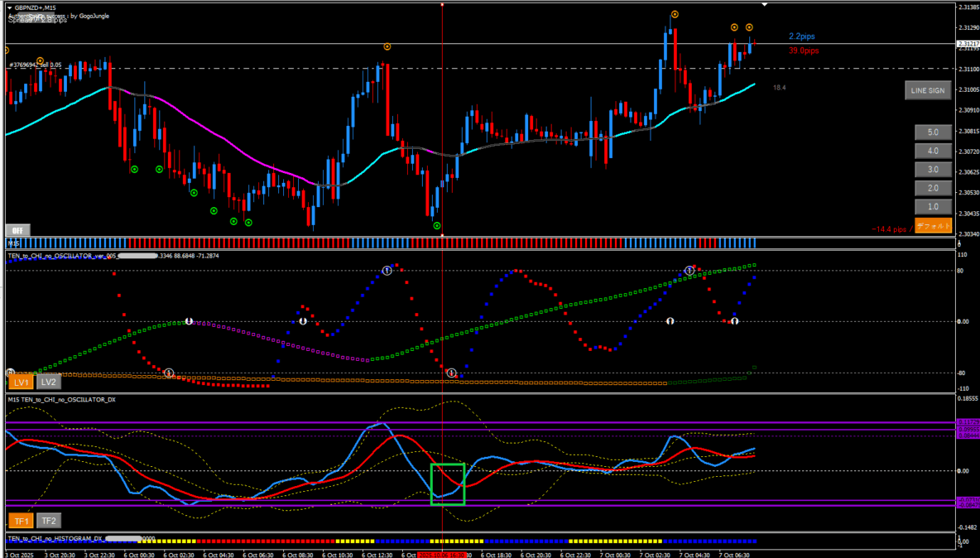The image size is (980, 558).
Task: Open the GBPNZD+ chart dropdown arrow
Action: click(9, 7)
